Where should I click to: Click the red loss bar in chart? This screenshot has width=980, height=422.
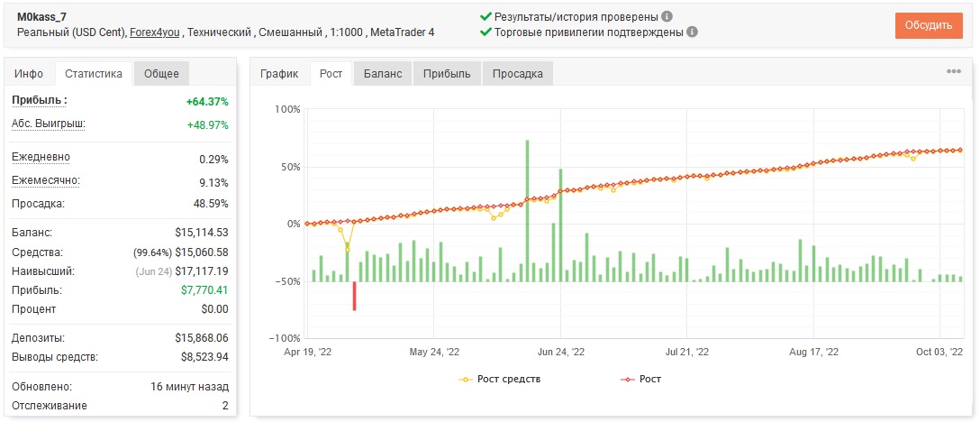[354, 296]
